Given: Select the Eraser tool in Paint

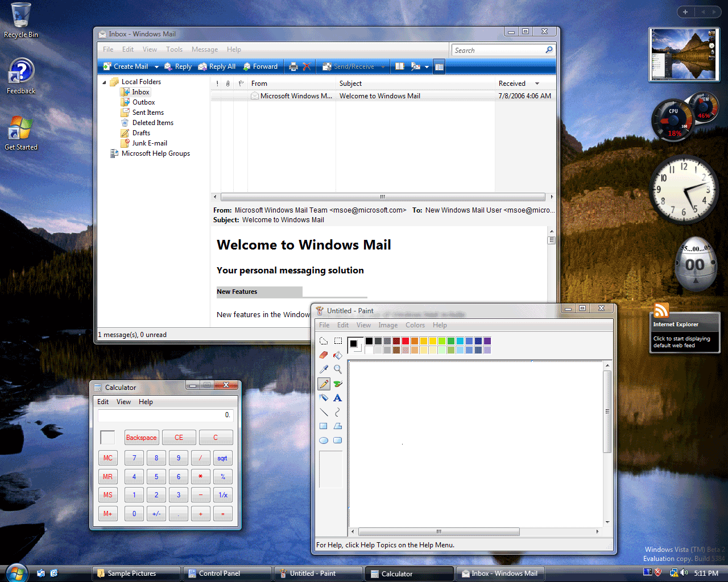Looking at the screenshot, I should coord(324,355).
